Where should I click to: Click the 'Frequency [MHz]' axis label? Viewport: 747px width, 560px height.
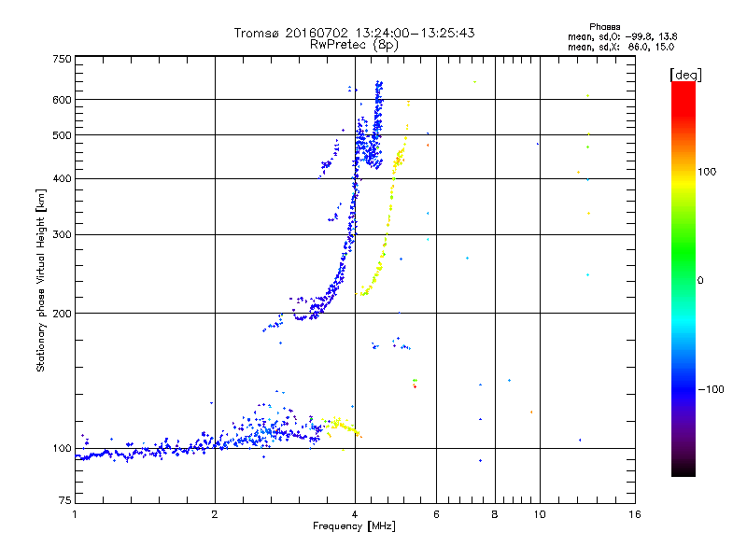pyautogui.click(x=354, y=526)
